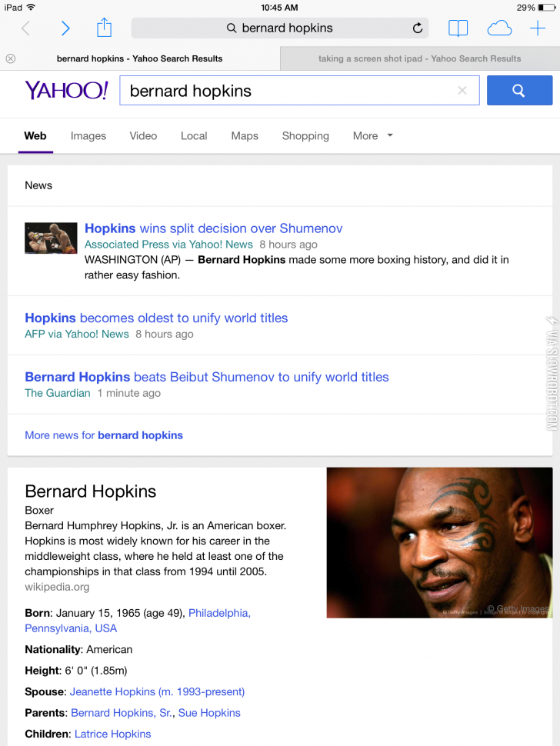The image size is (560, 746).
Task: Open the Bookmarks book icon
Action: (x=458, y=28)
